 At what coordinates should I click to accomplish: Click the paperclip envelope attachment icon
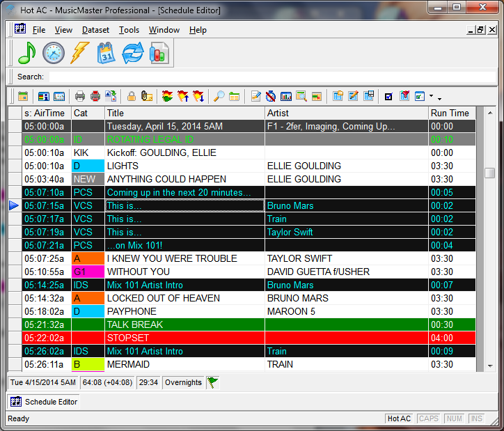147,96
